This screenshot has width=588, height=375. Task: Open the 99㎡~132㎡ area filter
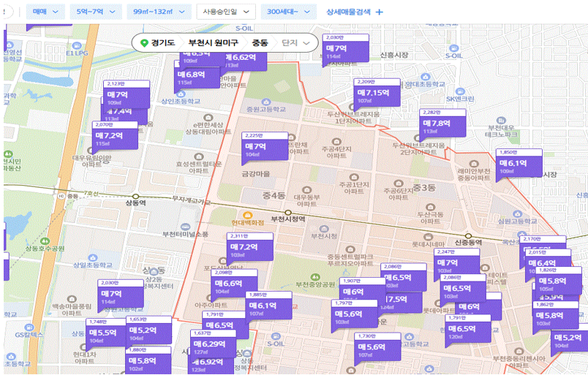click(159, 12)
